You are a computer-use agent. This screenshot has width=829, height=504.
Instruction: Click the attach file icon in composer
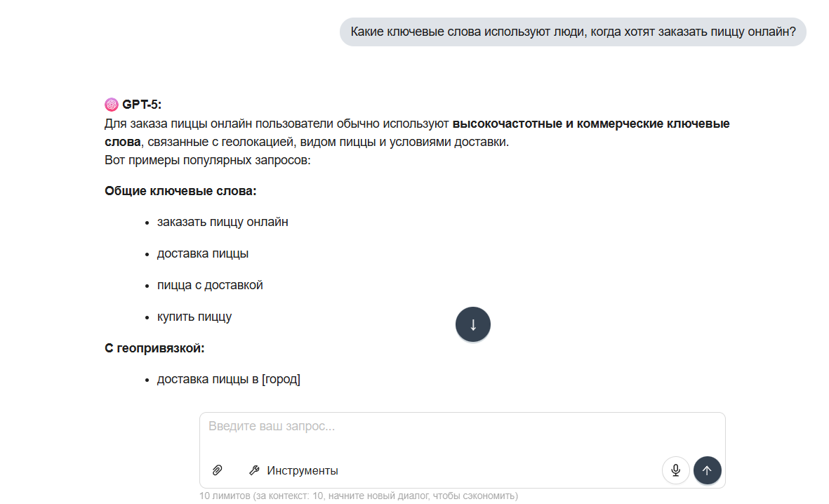click(x=218, y=470)
